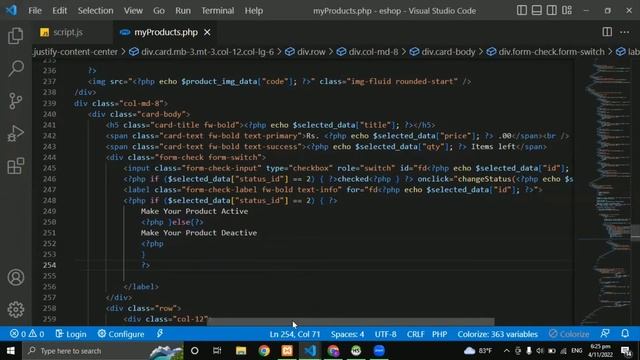Open the Extensions view
This screenshot has height=360, width=640.
[16, 166]
